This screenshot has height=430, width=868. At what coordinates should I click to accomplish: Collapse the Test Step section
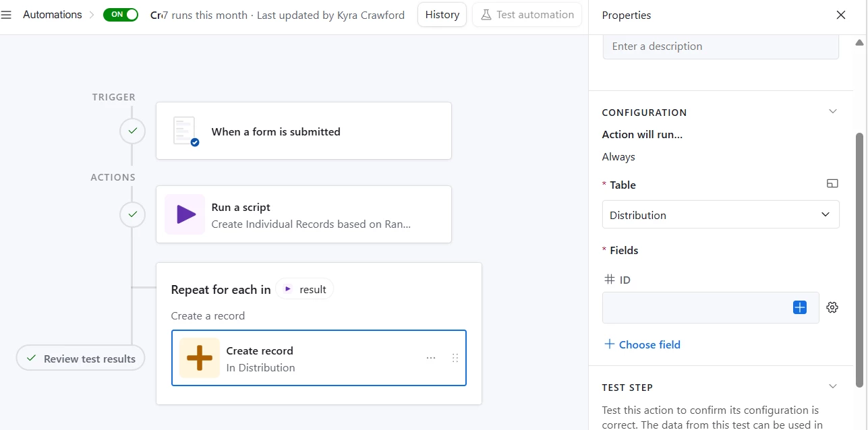pyautogui.click(x=833, y=387)
